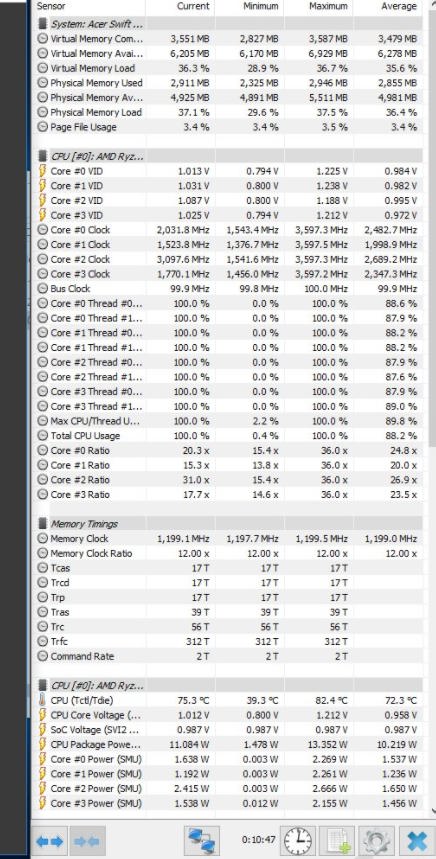436x859 pixels.
Task: Click the collapse columns grayed arrows icon
Action: (x=87, y=841)
